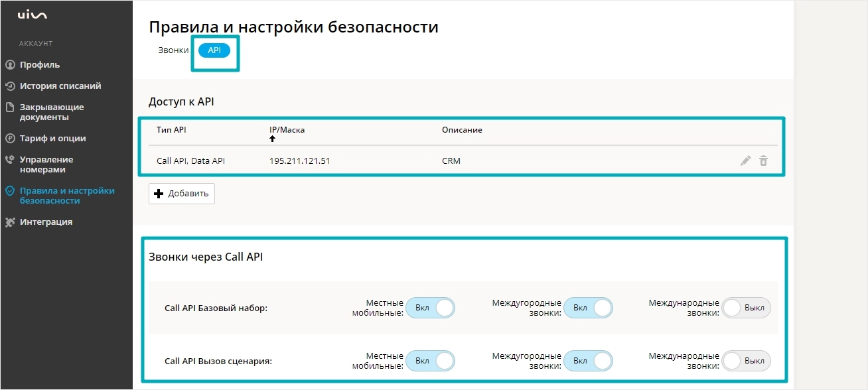The height and width of the screenshot is (390, 868).
Task: Delete the CRM entry with trash icon
Action: 764,161
